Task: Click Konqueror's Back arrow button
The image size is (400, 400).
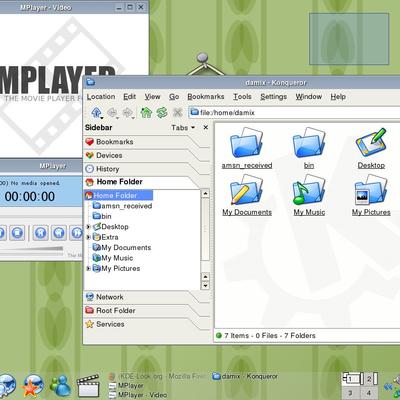Action: (x=112, y=112)
